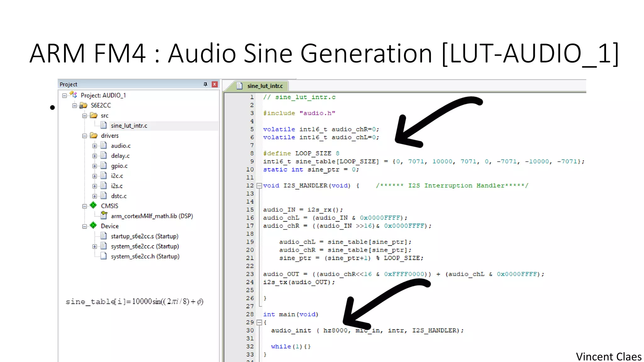644x362 pixels.
Task: Click line number 30 in the editor gutter
Action: point(250,330)
